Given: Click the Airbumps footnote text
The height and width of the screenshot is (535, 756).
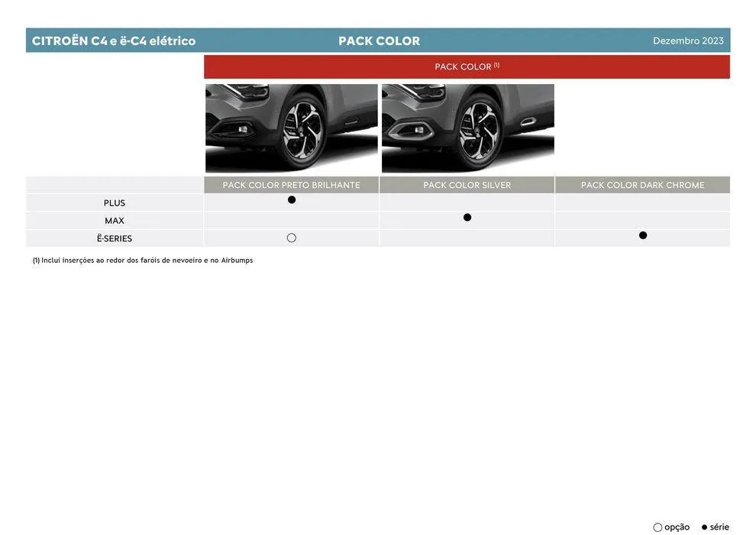Looking at the screenshot, I should coord(142,259).
